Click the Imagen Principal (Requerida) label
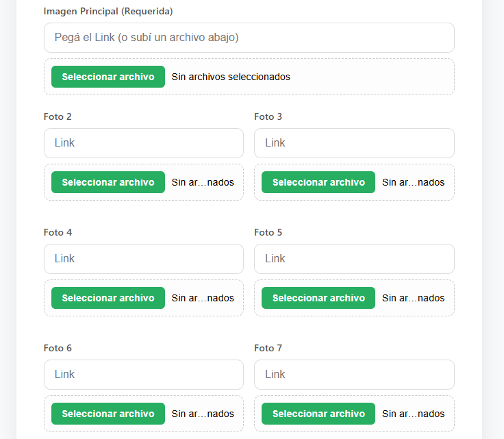Screen dimensions: 504x439 pyautogui.click(x=108, y=11)
